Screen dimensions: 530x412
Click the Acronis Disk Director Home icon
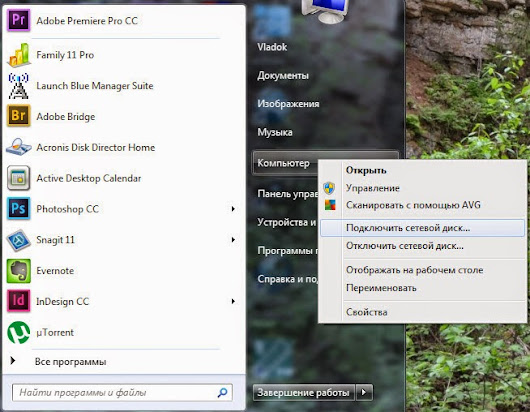pos(19,147)
